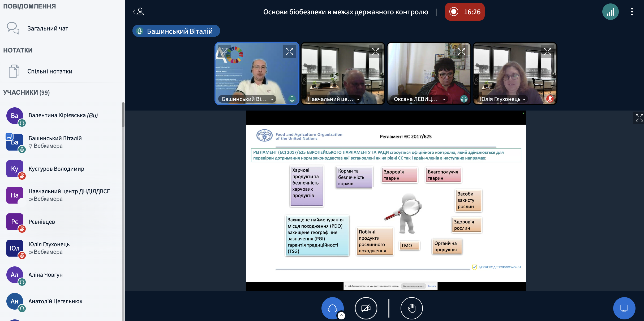The height and width of the screenshot is (321, 644).
Task: Click the Ан avatar of Анатолій
Action: [15, 301]
